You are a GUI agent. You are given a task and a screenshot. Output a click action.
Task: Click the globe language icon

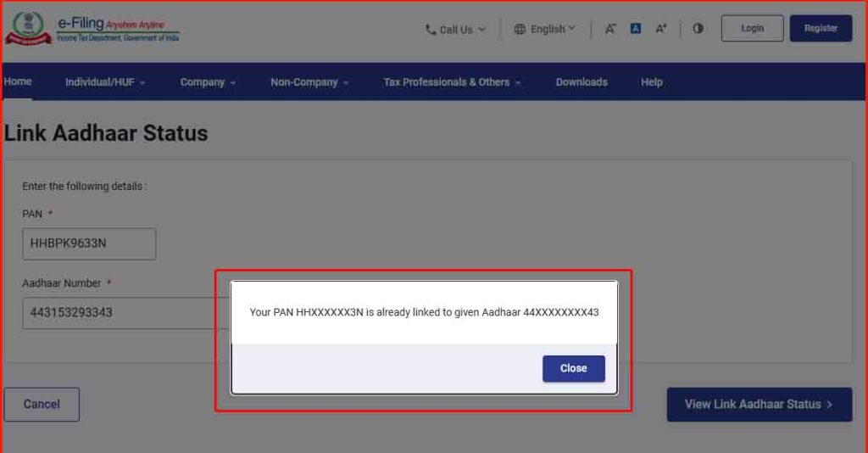[520, 30]
